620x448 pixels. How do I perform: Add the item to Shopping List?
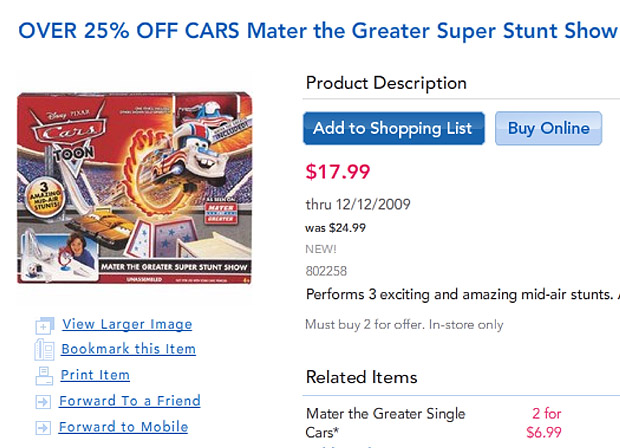point(394,129)
